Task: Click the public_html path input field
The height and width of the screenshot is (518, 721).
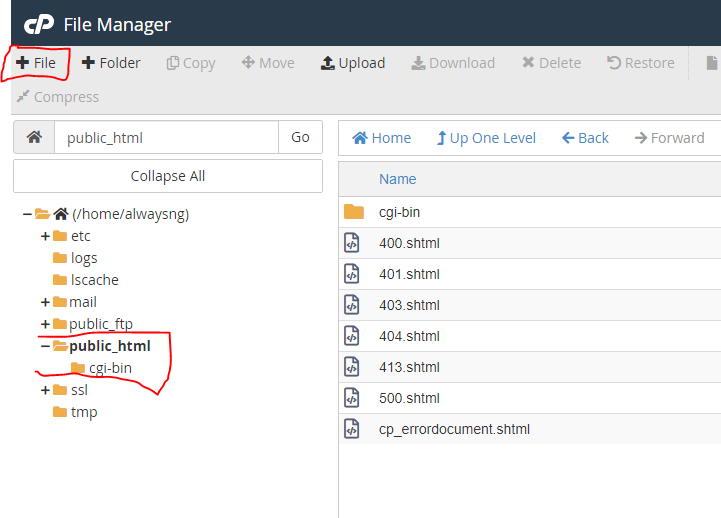Action: pos(165,137)
